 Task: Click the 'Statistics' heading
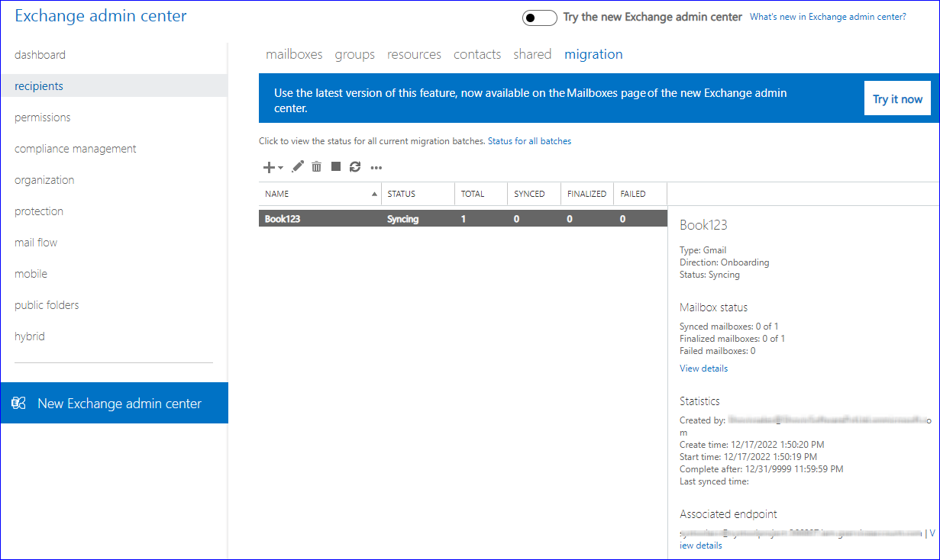(699, 401)
